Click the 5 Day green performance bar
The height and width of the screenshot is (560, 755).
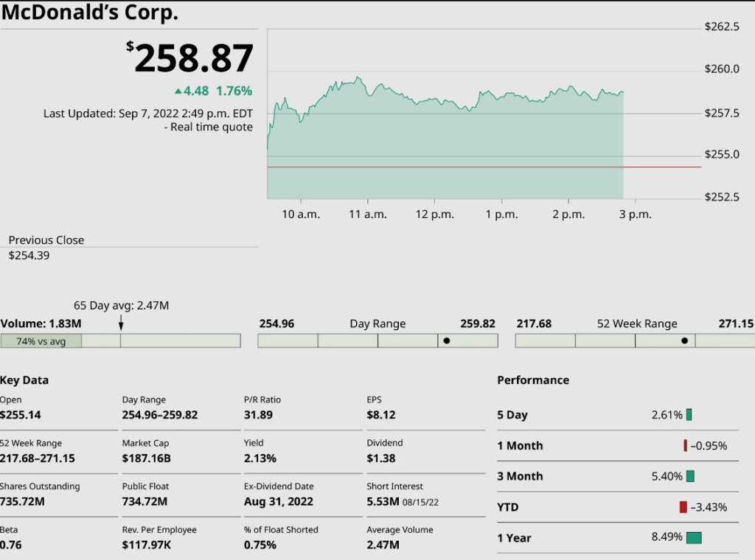689,415
